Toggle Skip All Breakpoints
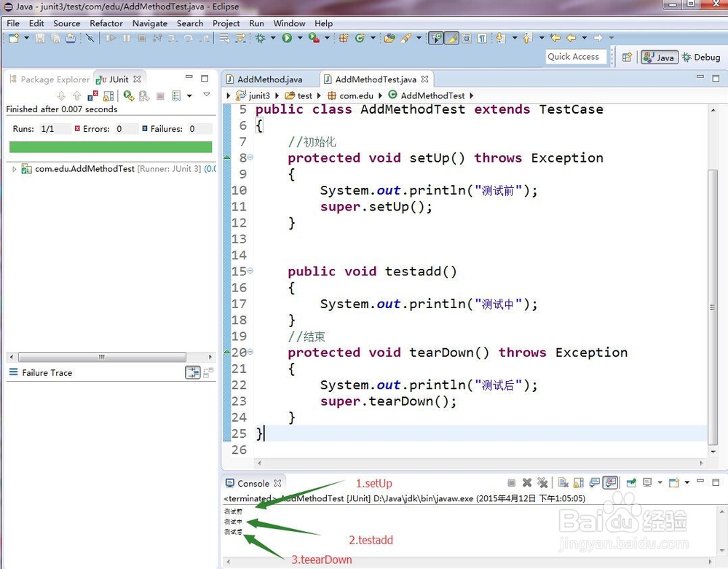 [x=90, y=38]
